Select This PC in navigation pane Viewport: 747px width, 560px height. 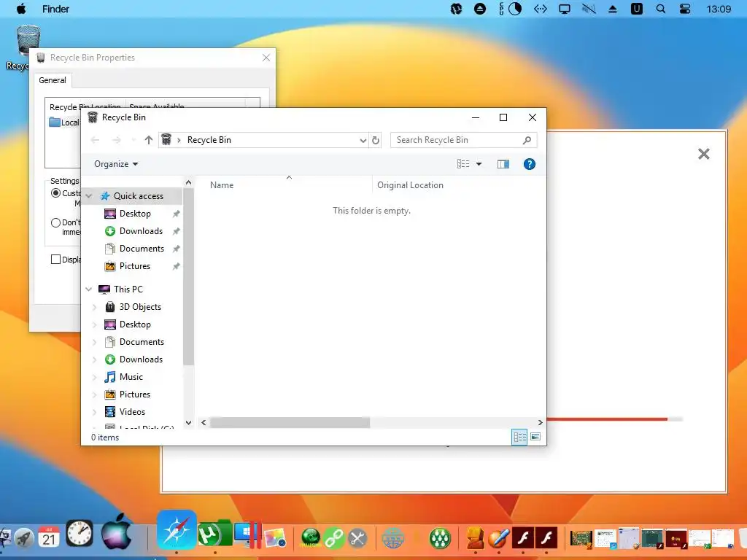pyautogui.click(x=128, y=289)
